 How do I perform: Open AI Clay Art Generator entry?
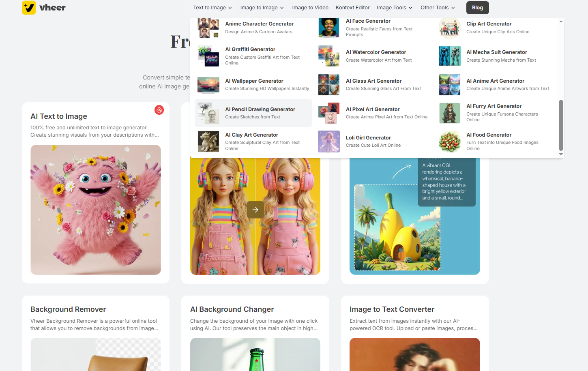pos(252,135)
